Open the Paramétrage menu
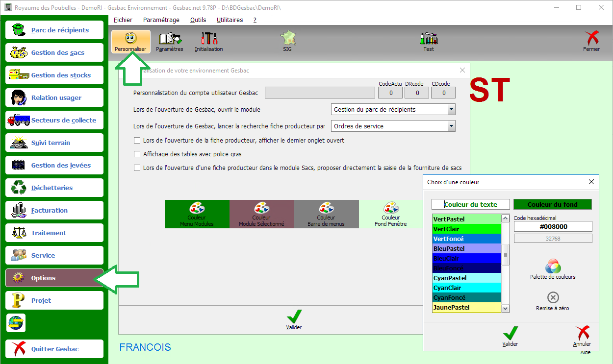Image resolution: width=613 pixels, height=364 pixels. [x=161, y=20]
